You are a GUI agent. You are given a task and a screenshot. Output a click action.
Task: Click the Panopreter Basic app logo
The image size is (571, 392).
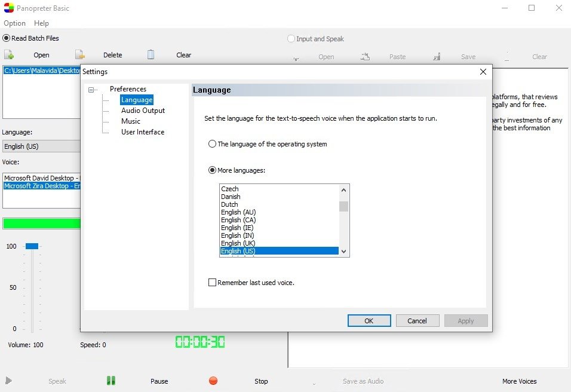[x=9, y=8]
